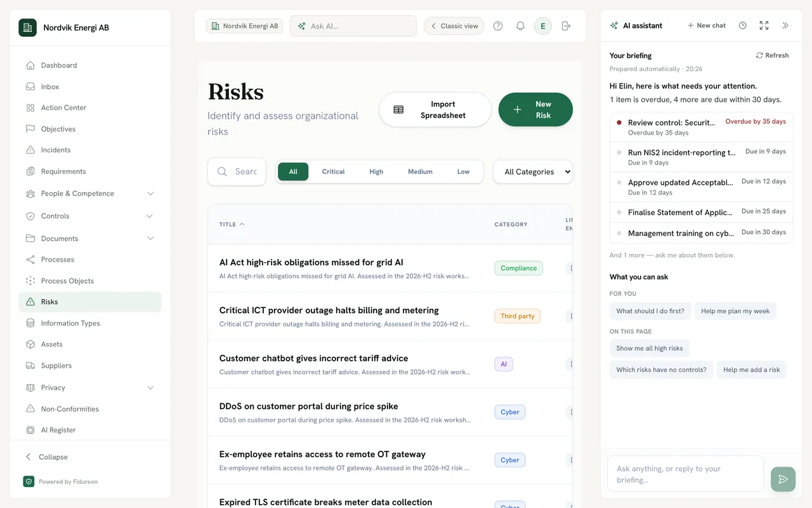This screenshot has width=812, height=508.
Task: Select Process Objects icon
Action: click(30, 281)
